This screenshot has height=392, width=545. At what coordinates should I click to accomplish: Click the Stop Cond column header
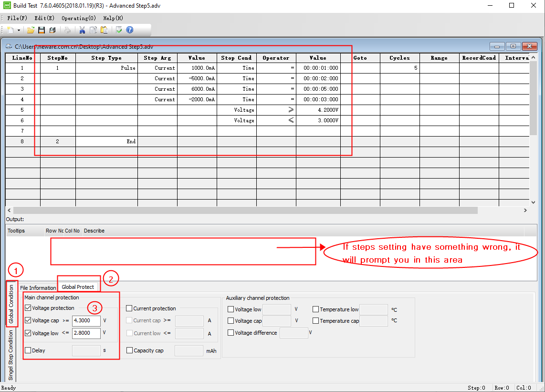pyautogui.click(x=236, y=58)
